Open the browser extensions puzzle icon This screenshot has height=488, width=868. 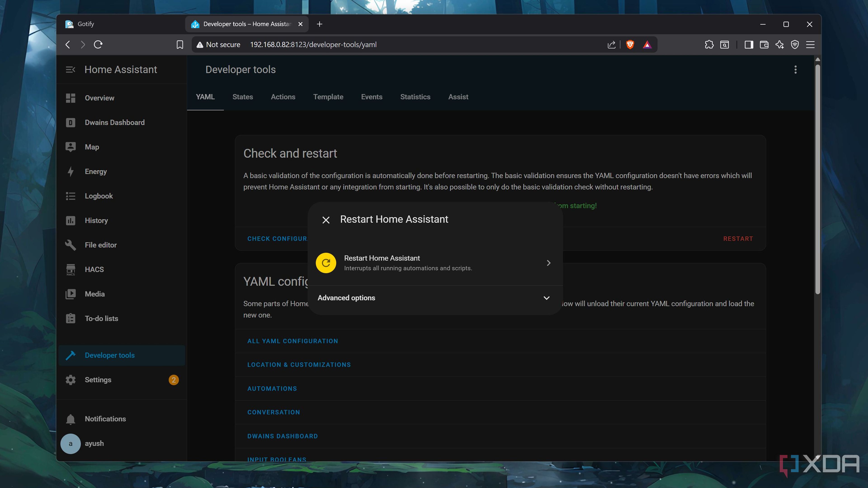tap(709, 45)
